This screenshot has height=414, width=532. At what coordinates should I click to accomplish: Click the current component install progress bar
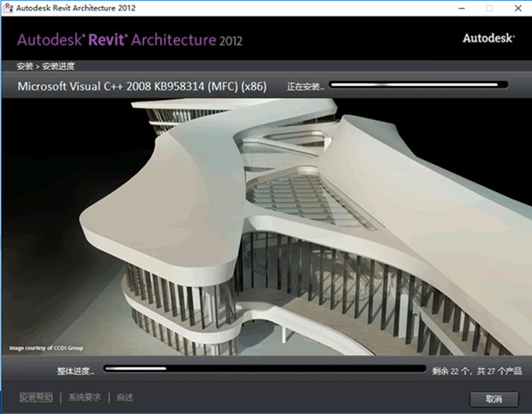tap(419, 85)
